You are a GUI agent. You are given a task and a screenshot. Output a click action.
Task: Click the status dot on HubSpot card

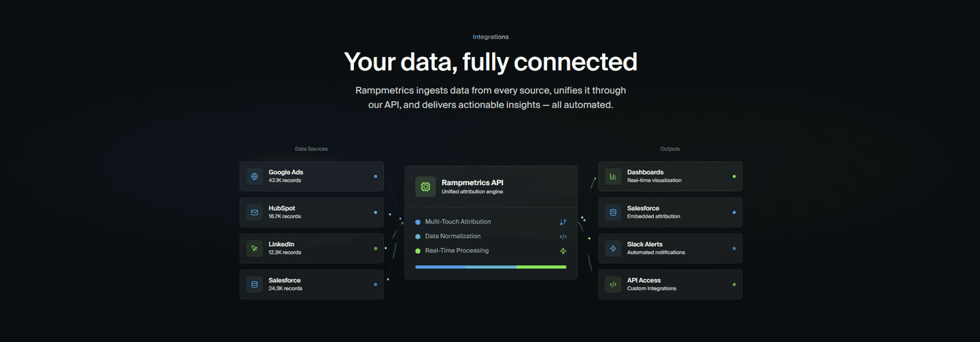coord(375,212)
